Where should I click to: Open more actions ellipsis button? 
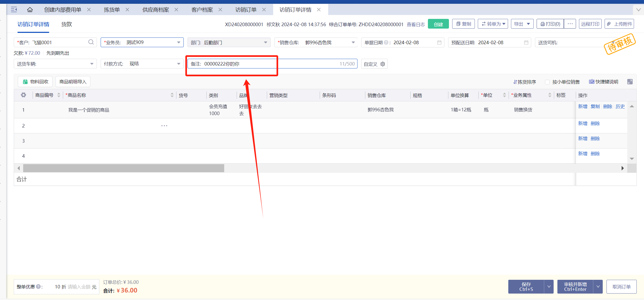pyautogui.click(x=570, y=24)
